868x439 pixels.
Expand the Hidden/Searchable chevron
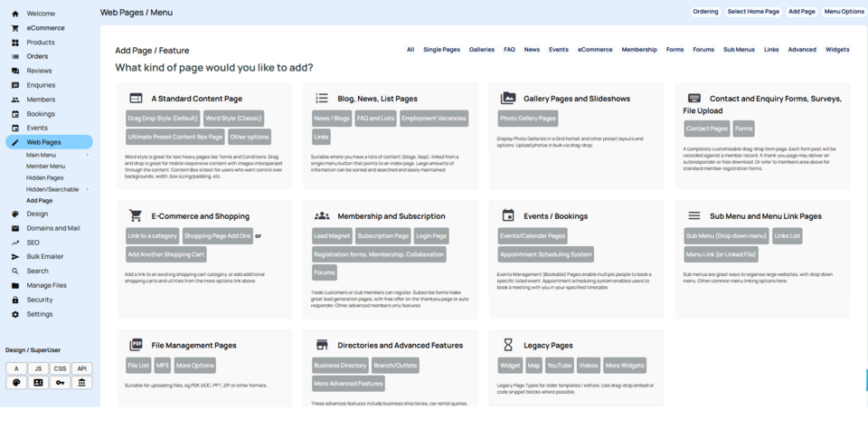tap(87, 189)
